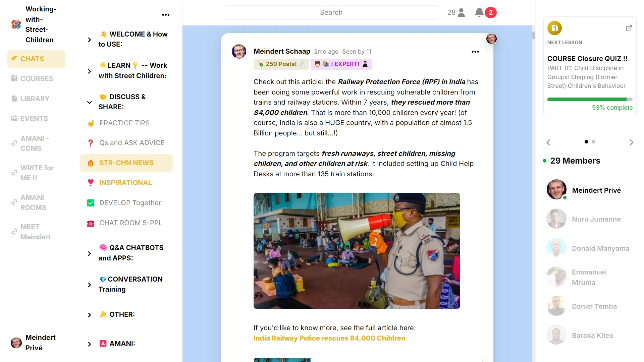Click the notifications bell icon
Viewport: 644px width, 362px height.
(479, 12)
